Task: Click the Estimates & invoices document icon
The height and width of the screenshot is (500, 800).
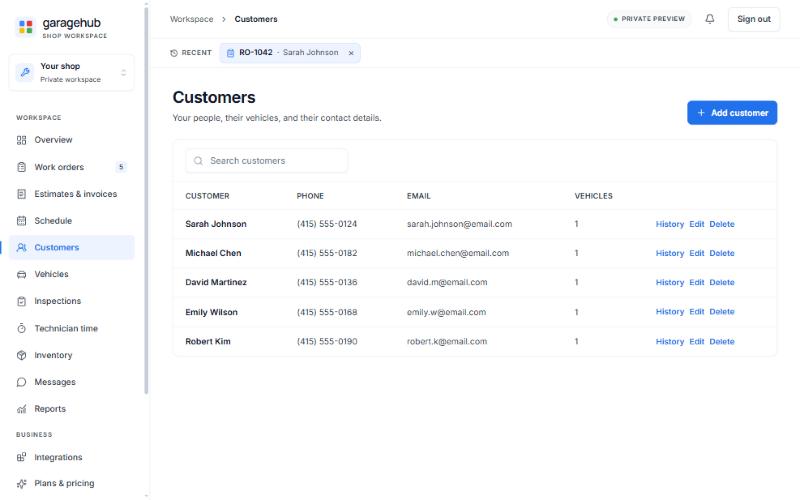Action: [x=21, y=194]
